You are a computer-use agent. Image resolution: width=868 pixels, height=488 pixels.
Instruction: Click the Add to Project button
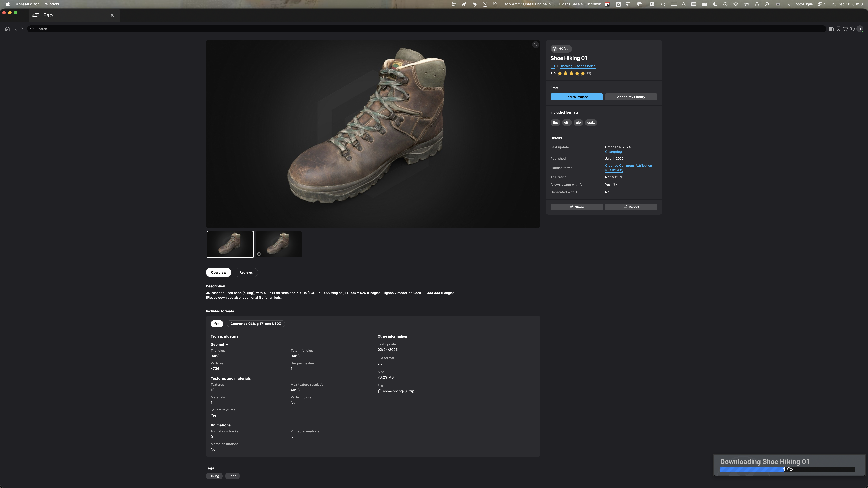pyautogui.click(x=577, y=97)
